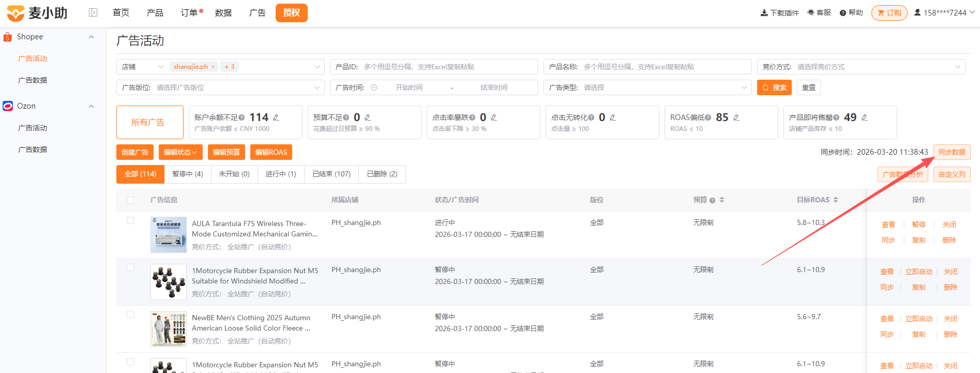Image resolution: width=980 pixels, height=373 pixels.
Task: Click the 订购 button
Action: click(x=889, y=13)
